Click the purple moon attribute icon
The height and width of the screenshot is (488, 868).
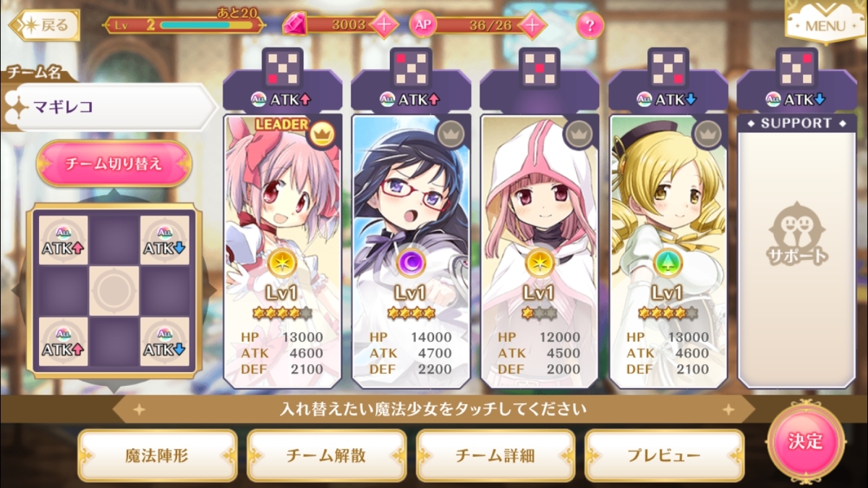click(409, 263)
